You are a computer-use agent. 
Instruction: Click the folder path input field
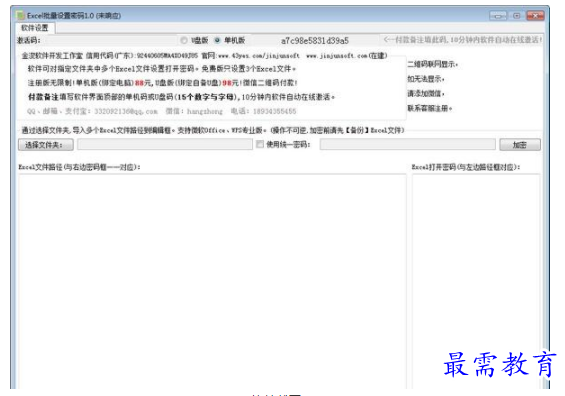(165, 144)
